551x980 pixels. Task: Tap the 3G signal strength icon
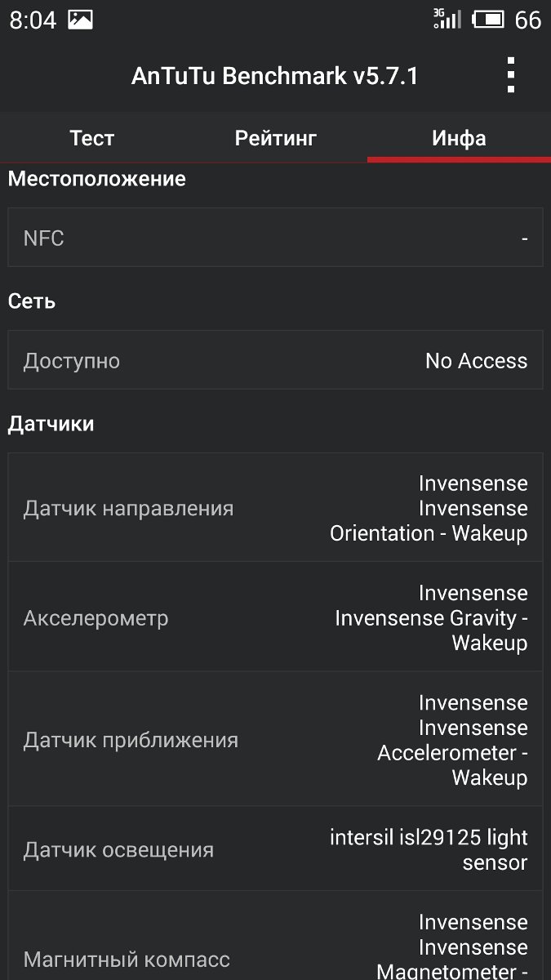pos(447,19)
